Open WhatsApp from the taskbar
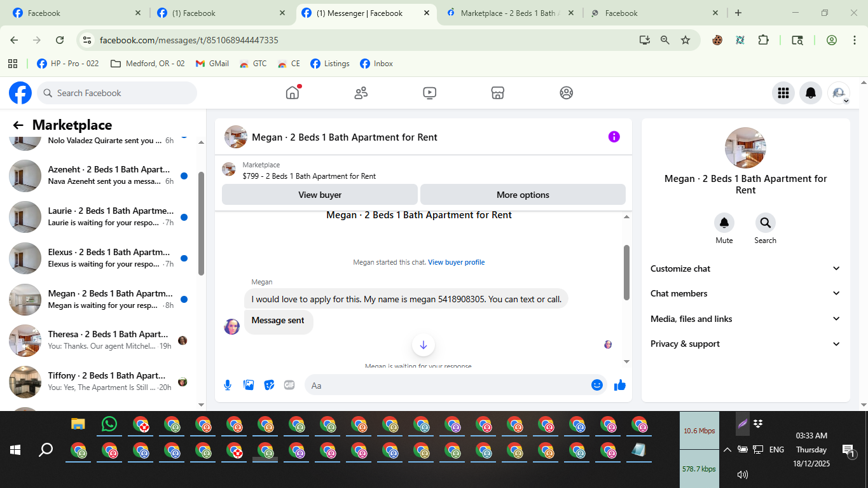Screen dimensions: 868x488 pyautogui.click(x=109, y=424)
